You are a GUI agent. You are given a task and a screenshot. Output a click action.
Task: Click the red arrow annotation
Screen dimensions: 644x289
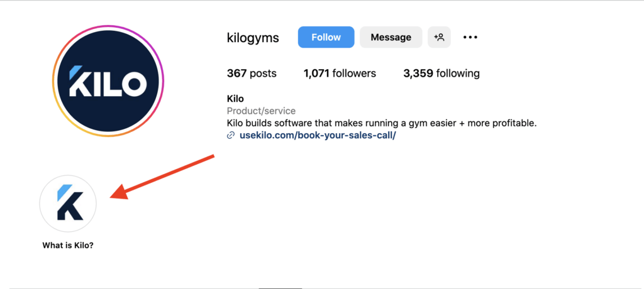point(165,177)
